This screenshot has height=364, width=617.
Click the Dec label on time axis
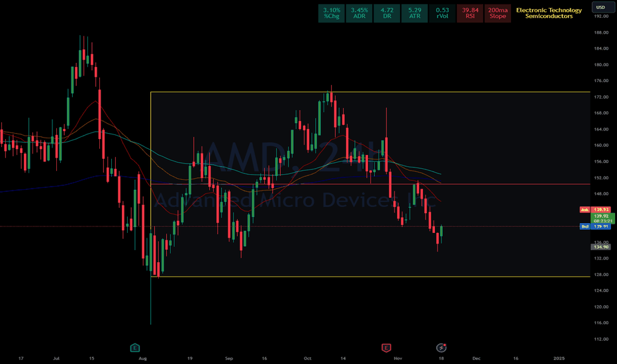(477, 359)
